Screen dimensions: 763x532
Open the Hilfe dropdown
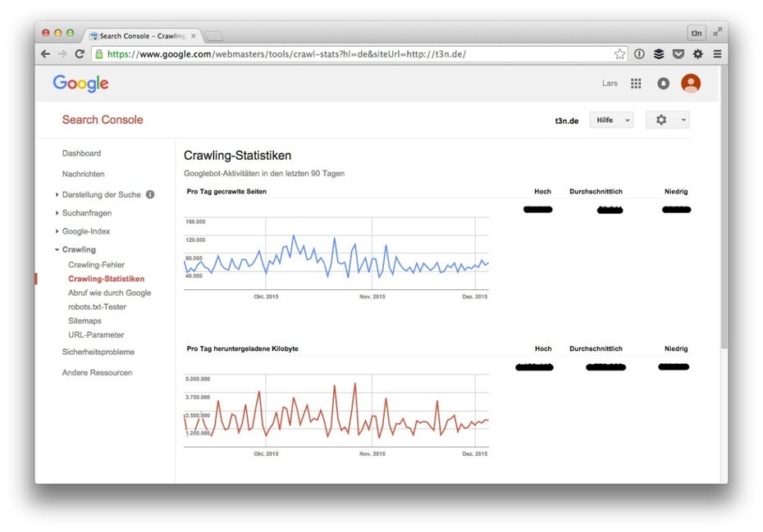612,120
